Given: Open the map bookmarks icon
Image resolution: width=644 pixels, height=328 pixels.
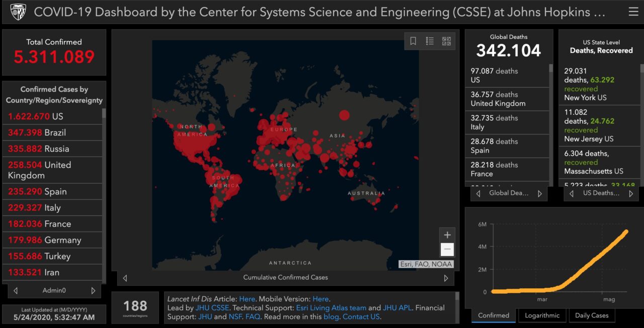Looking at the screenshot, I should pyautogui.click(x=413, y=41).
